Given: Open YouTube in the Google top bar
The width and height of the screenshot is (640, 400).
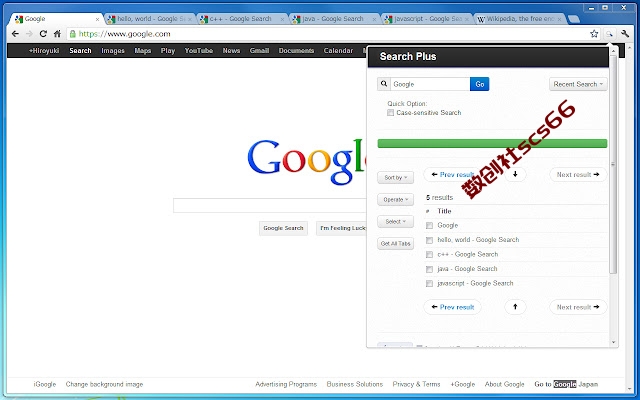Looking at the screenshot, I should coord(199,51).
